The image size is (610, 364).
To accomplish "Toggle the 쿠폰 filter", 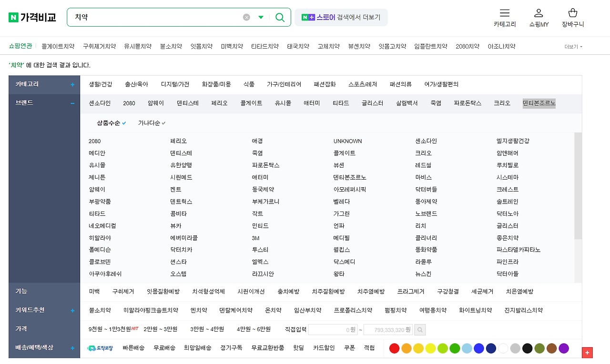I will point(349,348).
